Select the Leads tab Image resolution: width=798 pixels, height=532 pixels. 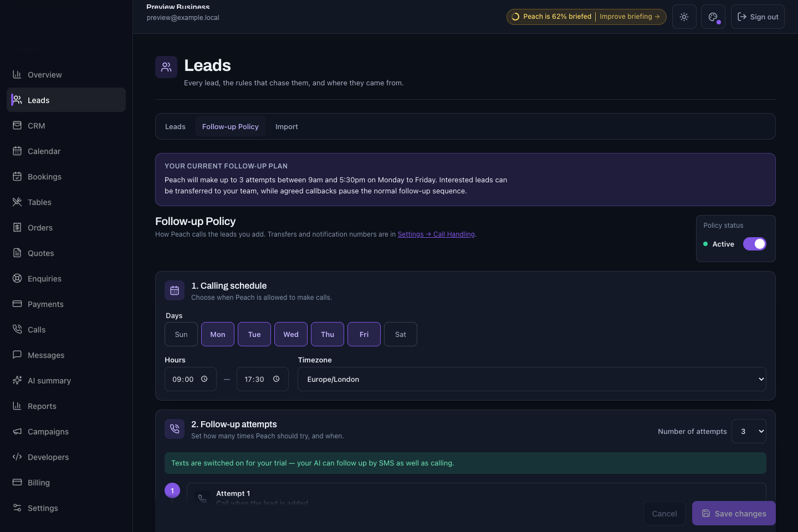(x=175, y=126)
